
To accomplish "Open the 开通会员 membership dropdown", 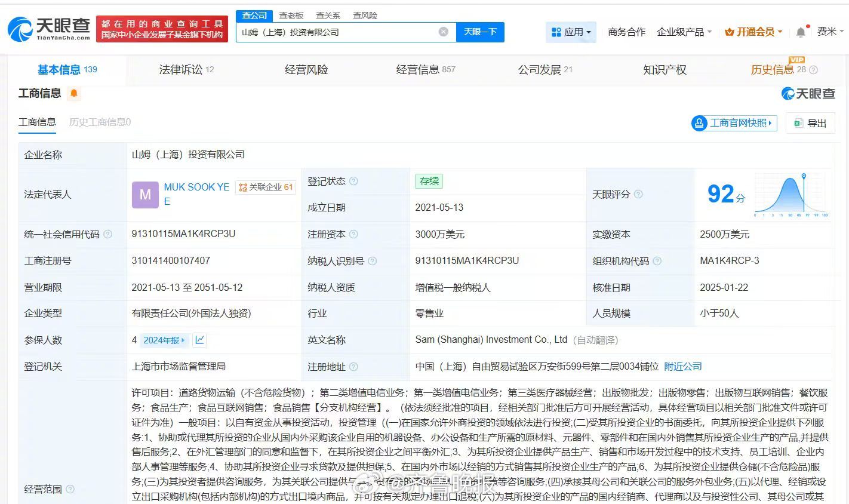I will [753, 32].
